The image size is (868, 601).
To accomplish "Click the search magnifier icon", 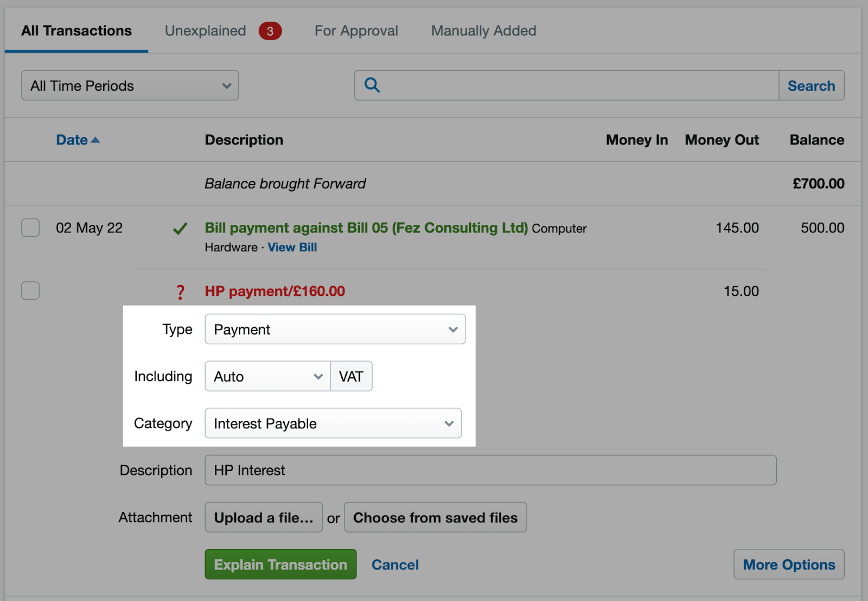I will 372,85.
